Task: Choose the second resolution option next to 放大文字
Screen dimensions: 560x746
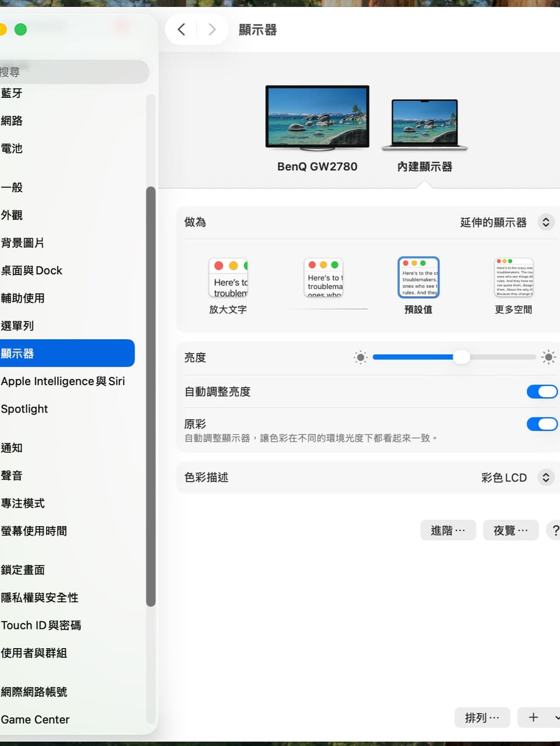Action: pyautogui.click(x=323, y=278)
